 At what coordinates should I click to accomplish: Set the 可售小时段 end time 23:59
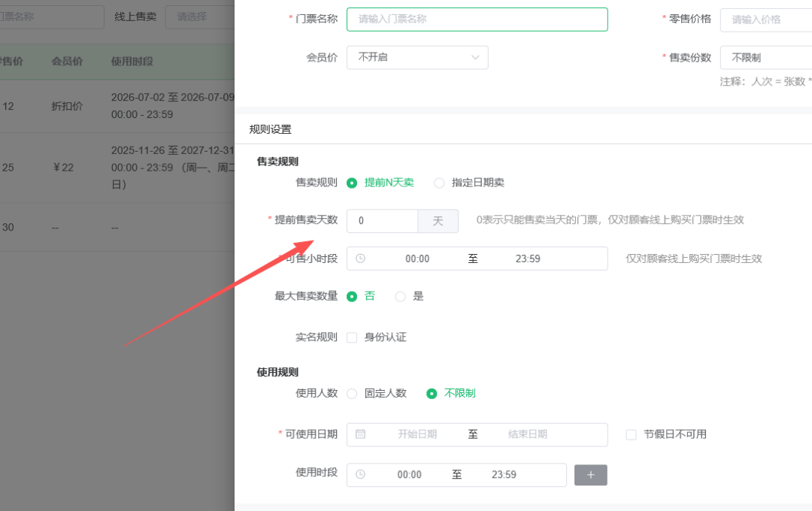click(528, 259)
